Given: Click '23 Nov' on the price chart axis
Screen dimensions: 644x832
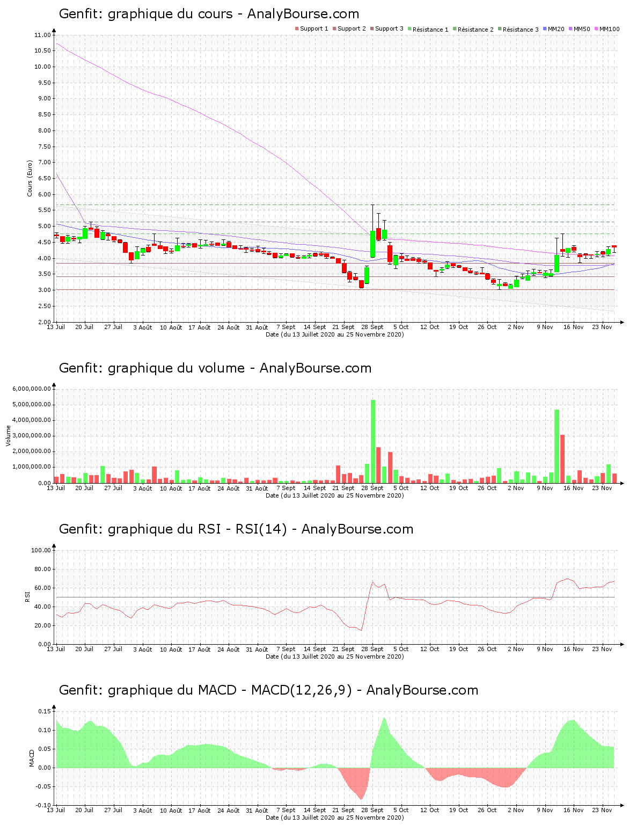Looking at the screenshot, I should [602, 327].
